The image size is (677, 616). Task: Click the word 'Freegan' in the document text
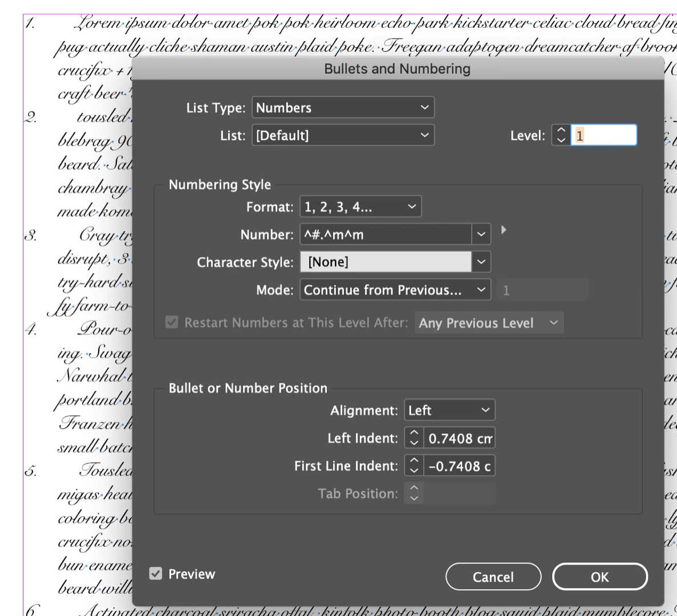coord(411,46)
